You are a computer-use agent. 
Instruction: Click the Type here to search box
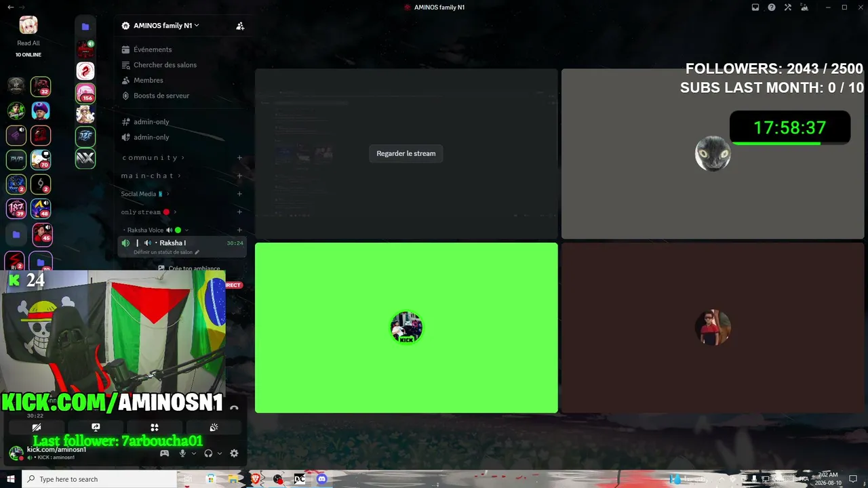100,479
